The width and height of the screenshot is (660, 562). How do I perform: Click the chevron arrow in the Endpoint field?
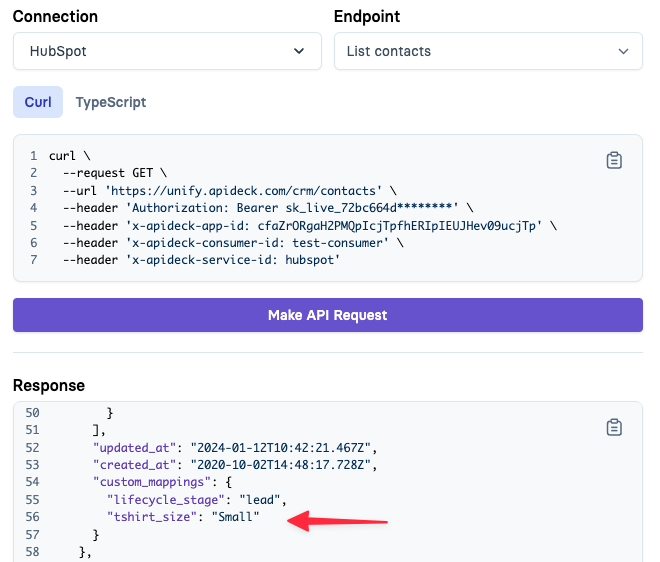click(623, 51)
